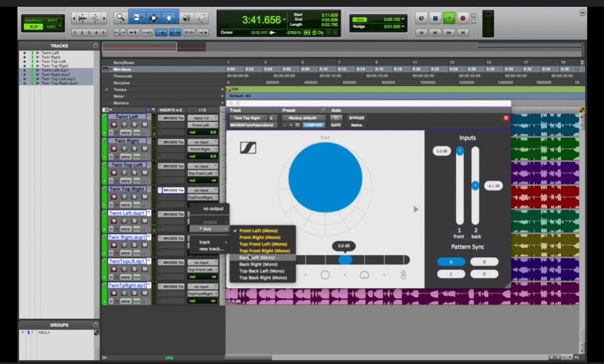This screenshot has height=364, width=604.
Task: Click the back input level slider handle
Action: click(476, 185)
